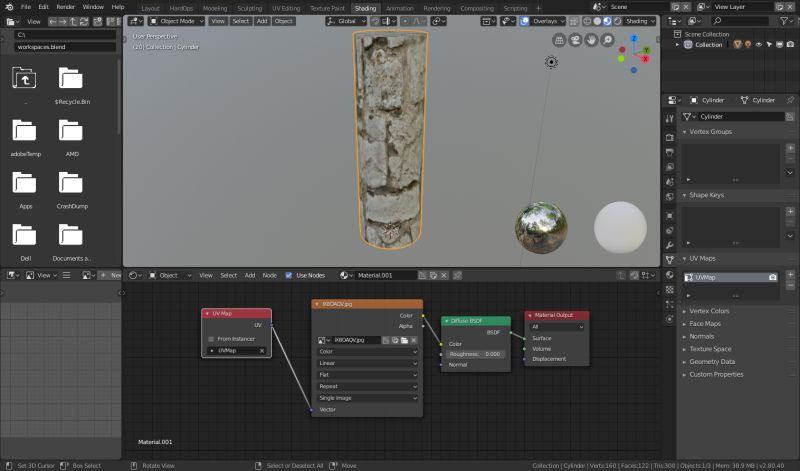Set UVMap active for render camera icon
The image size is (800, 471).
pos(773,277)
